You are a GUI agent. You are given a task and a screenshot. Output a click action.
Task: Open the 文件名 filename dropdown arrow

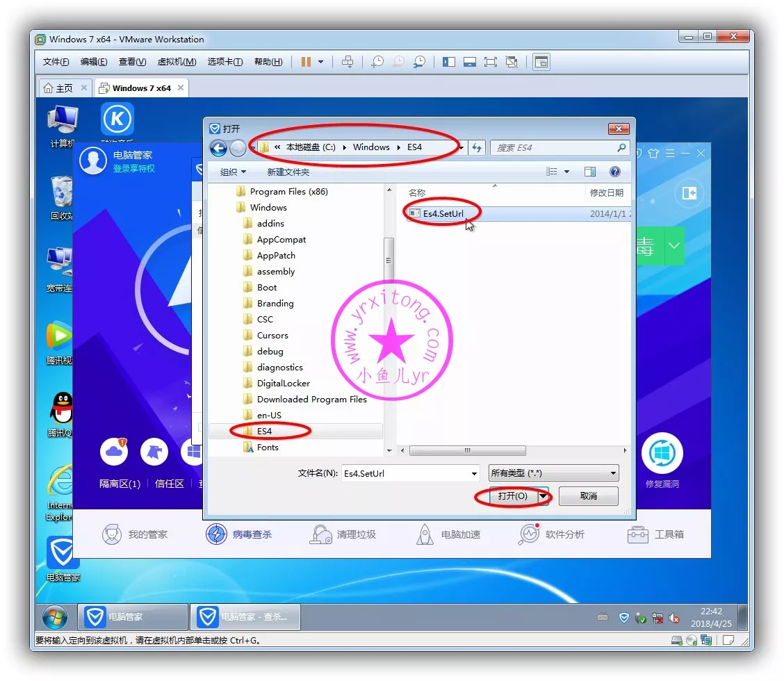pos(475,474)
